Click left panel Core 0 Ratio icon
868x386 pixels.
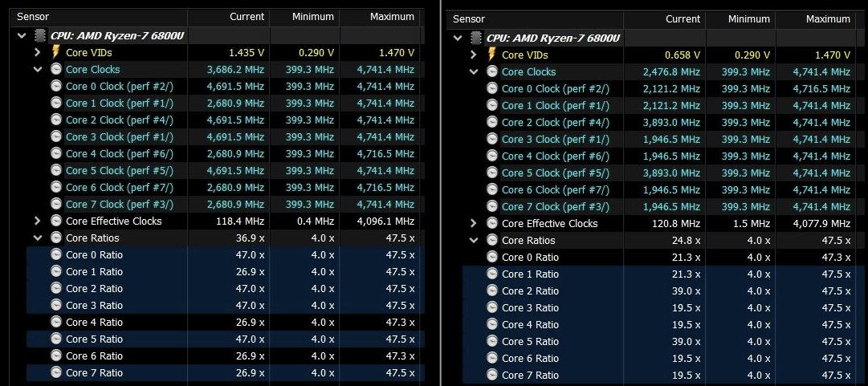click(x=56, y=255)
